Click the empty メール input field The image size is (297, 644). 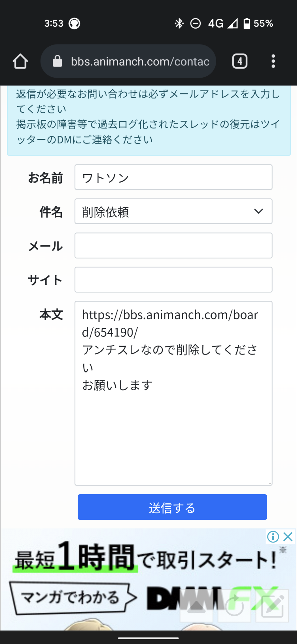[x=173, y=245]
